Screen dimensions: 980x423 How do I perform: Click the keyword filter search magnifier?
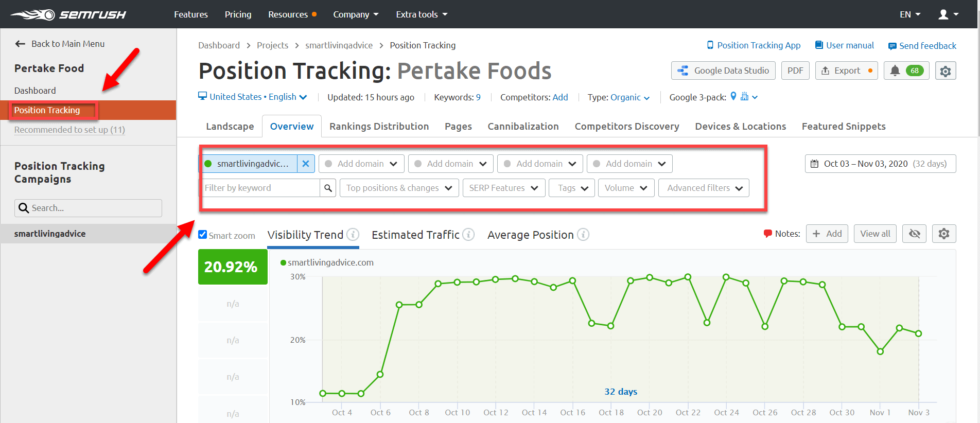pos(328,188)
